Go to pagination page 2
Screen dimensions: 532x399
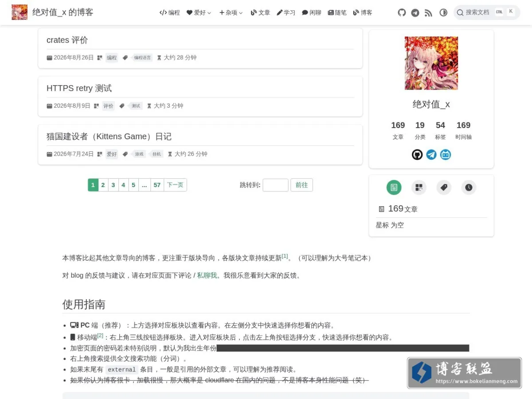point(103,185)
